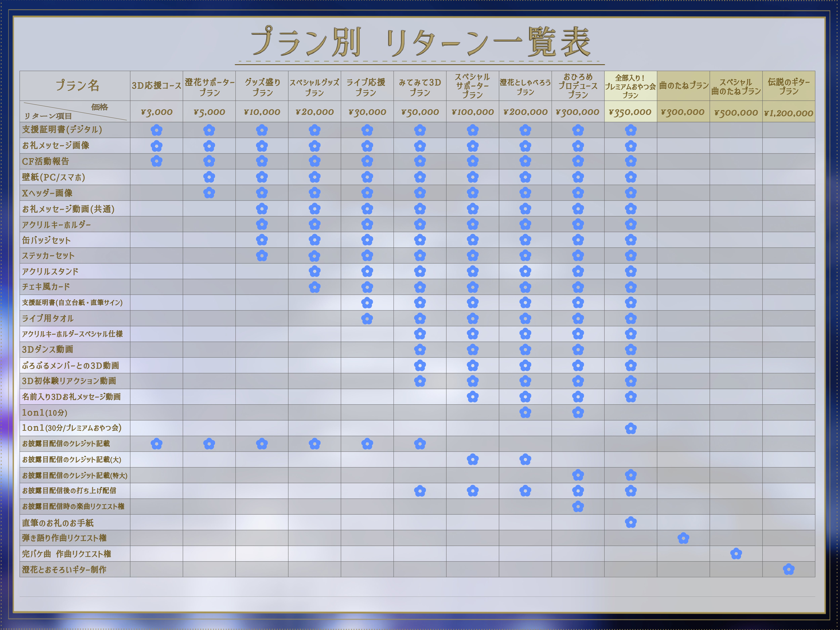Click the flower mark in 直筆のお礼のお手紙 row
This screenshot has width=840, height=630.
point(631,522)
